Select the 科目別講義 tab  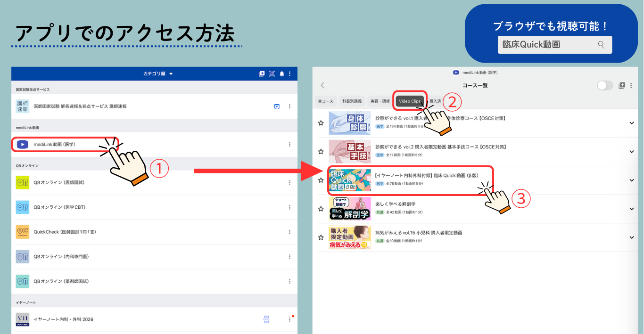tap(352, 101)
